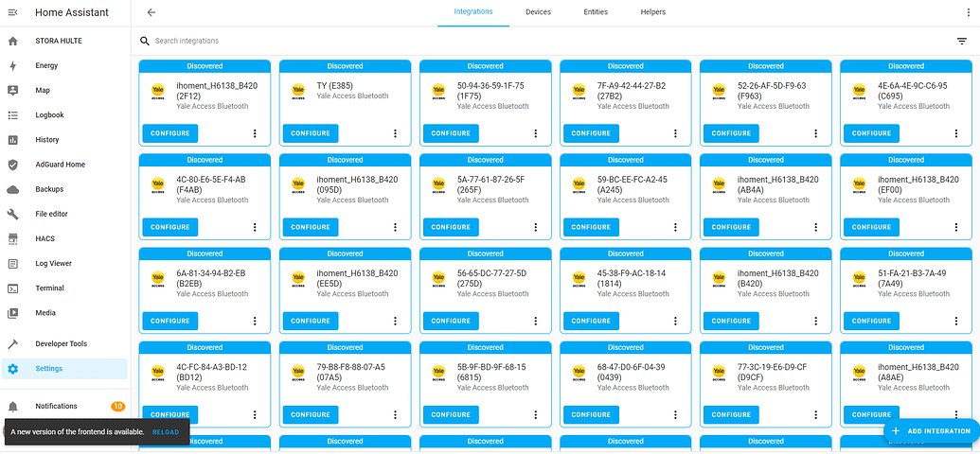
Task: Configure the 59-BC-EE-FC-A2-45 device
Action: [591, 227]
